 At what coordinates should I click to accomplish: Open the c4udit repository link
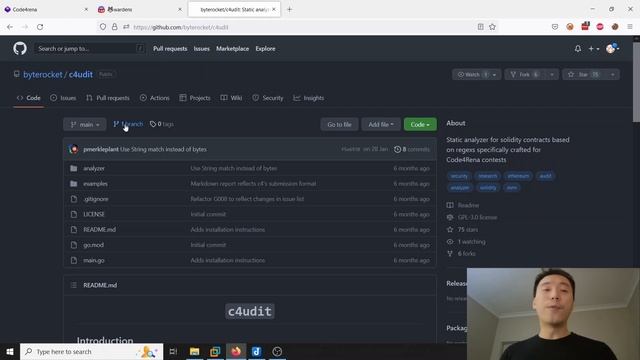80,74
